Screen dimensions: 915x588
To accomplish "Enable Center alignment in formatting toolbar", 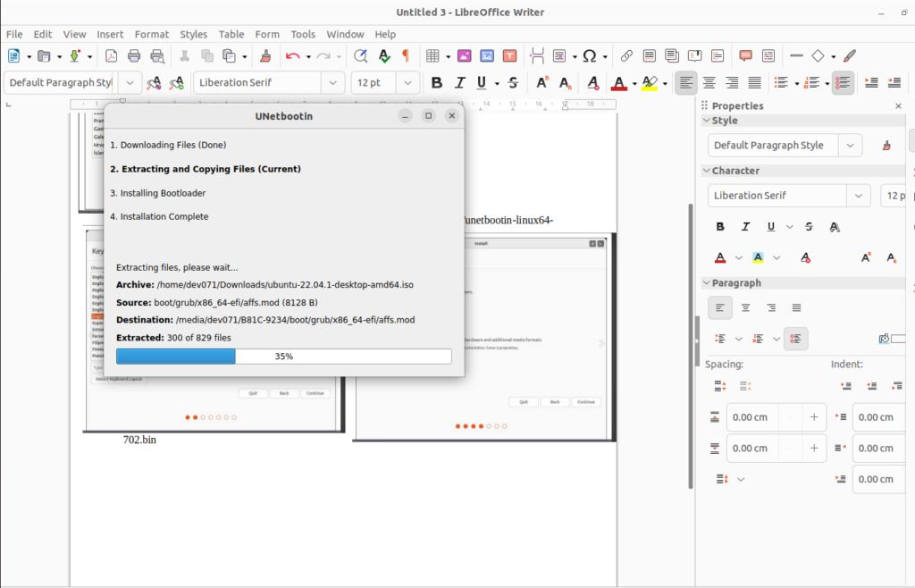I will [709, 83].
